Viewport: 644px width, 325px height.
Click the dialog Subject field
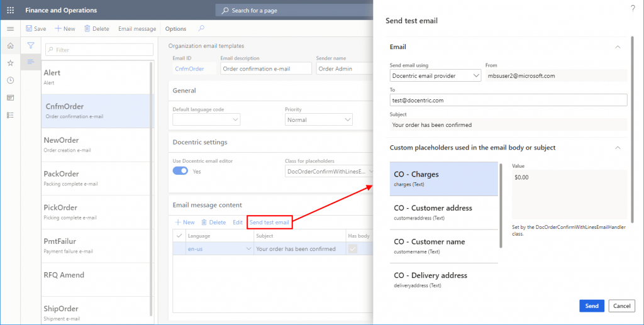tap(508, 124)
